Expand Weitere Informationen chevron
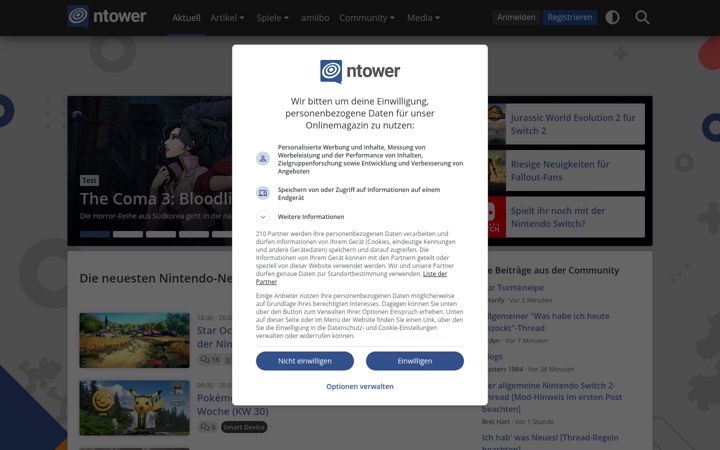Image resolution: width=720 pixels, height=450 pixels. 263,217
